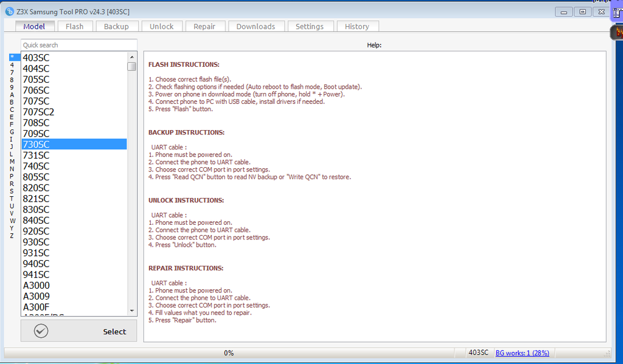Jump to models starting with 4

point(12,64)
